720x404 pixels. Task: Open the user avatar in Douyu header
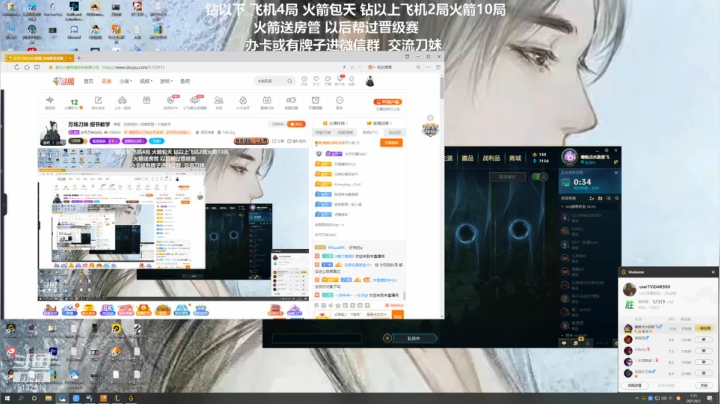(370, 82)
